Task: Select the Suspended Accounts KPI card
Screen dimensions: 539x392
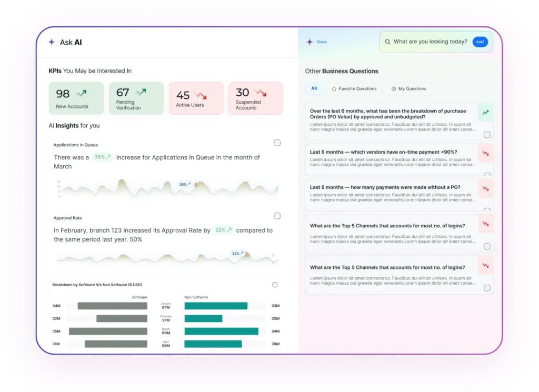Action: (x=256, y=98)
